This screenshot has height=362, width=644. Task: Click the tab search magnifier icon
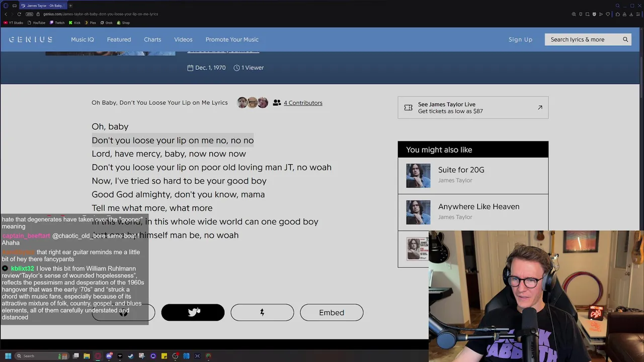click(x=617, y=6)
